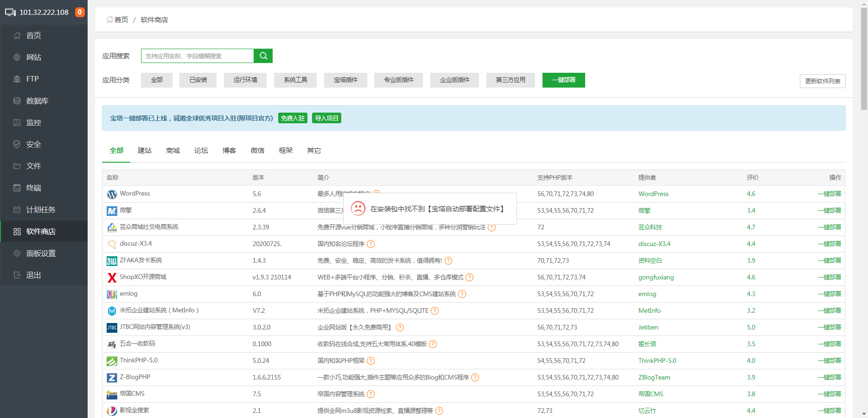Open provider link gongfuxiang
The width and height of the screenshot is (868, 418).
tap(656, 277)
